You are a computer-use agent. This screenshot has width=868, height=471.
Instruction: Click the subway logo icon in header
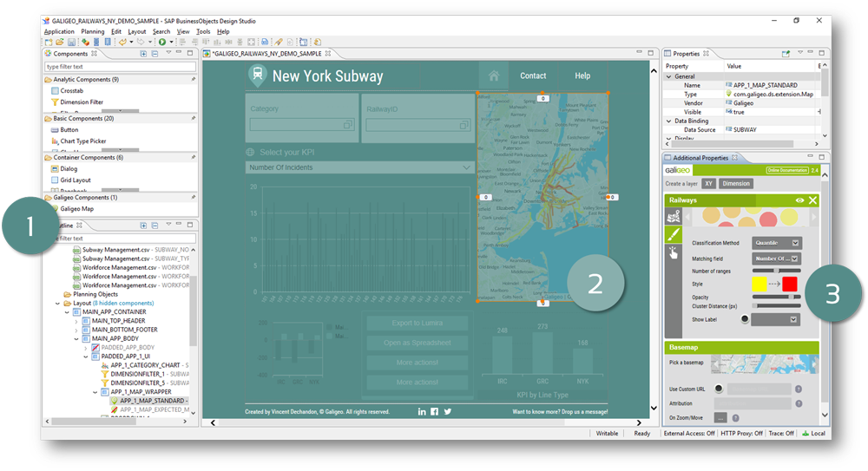pos(257,75)
